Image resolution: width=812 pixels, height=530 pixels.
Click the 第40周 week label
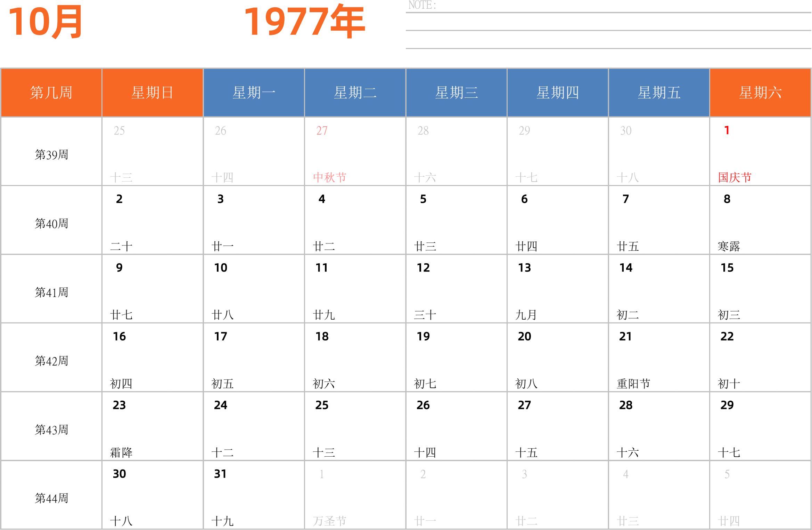pyautogui.click(x=51, y=224)
